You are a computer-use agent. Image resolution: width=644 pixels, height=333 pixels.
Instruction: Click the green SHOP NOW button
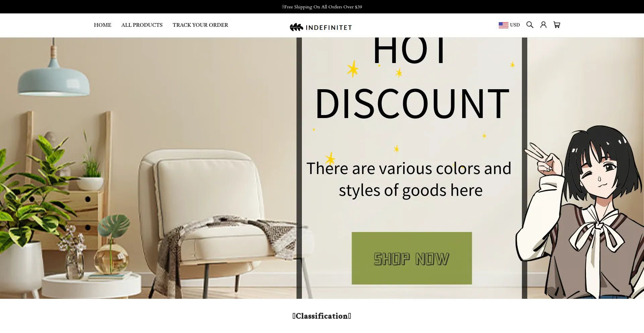tap(412, 258)
